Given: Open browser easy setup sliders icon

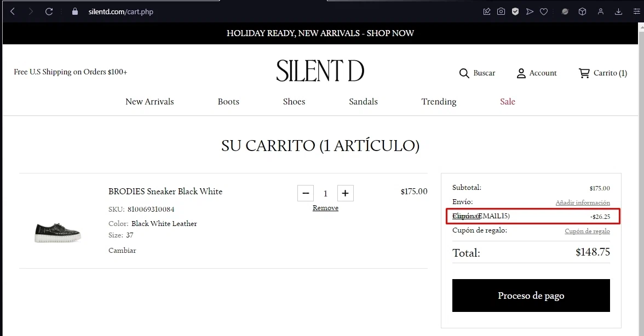Looking at the screenshot, I should tap(636, 11).
